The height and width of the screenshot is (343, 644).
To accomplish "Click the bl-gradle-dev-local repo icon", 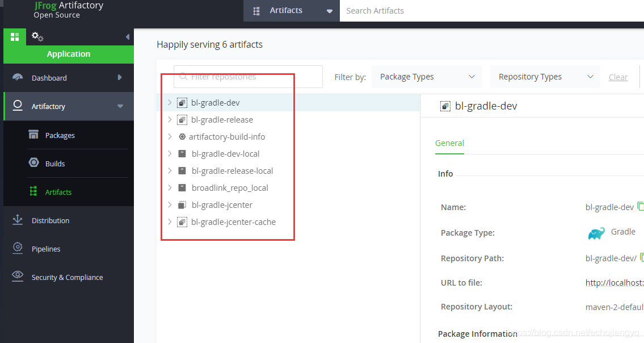I will click(x=182, y=154).
